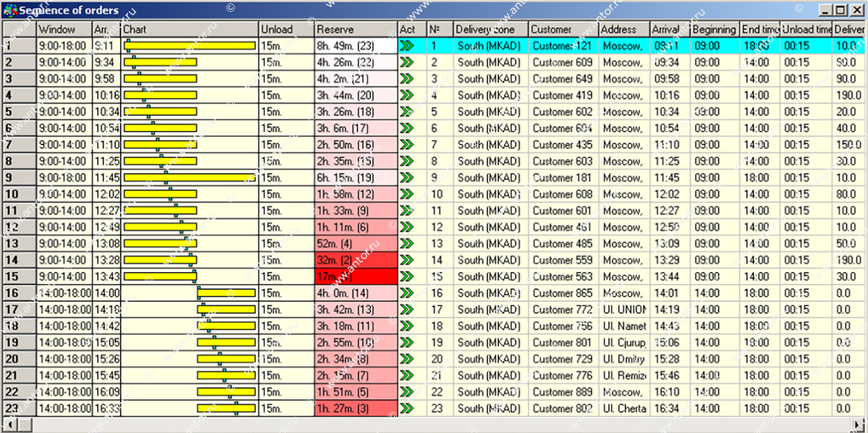Click the reserve cell 4h. 0m. (14)

[356, 293]
